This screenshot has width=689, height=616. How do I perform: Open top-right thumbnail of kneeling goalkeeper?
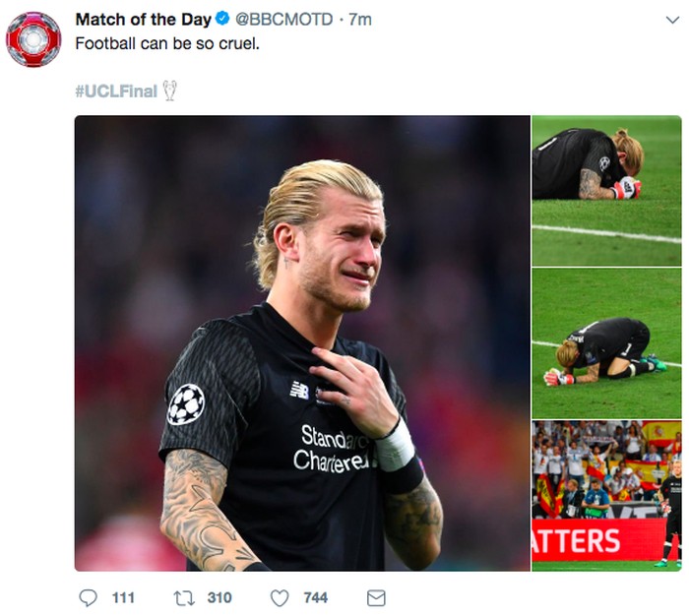(606, 190)
